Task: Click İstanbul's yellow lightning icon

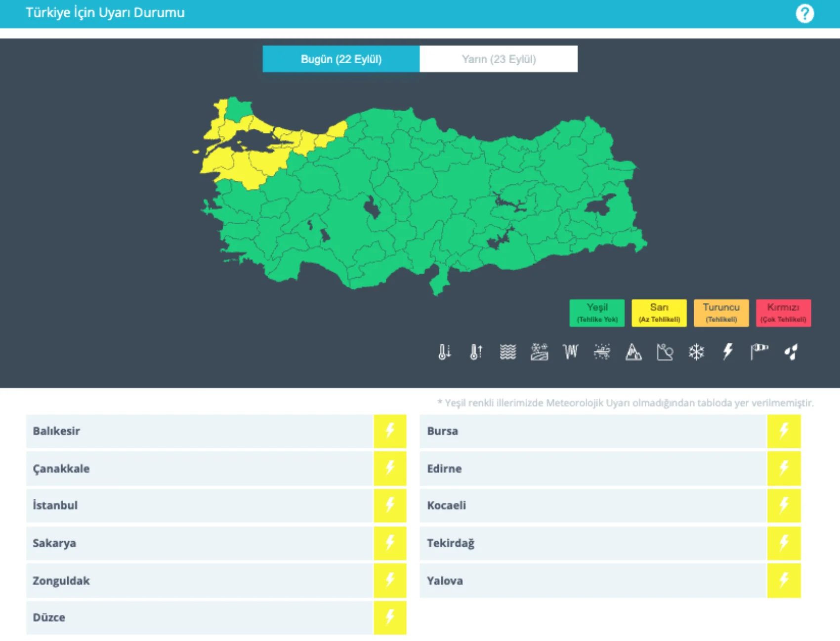Action: tap(390, 505)
